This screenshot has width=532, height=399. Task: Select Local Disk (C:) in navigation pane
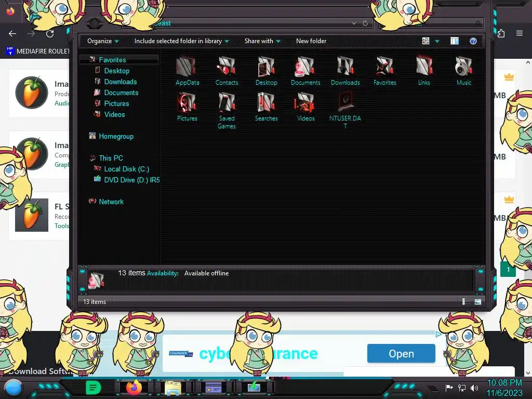[x=127, y=169]
